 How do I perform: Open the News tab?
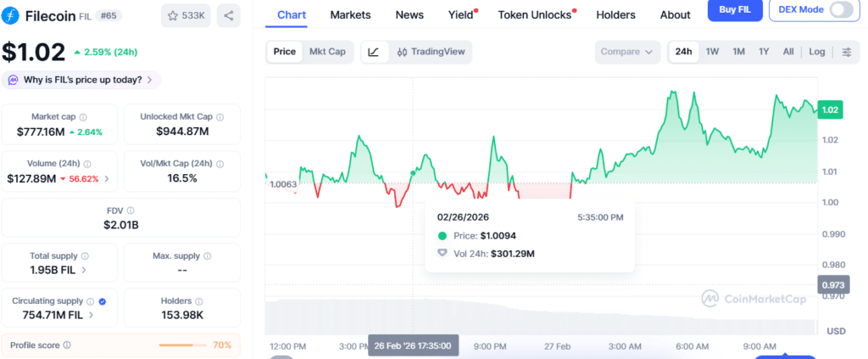tap(409, 15)
